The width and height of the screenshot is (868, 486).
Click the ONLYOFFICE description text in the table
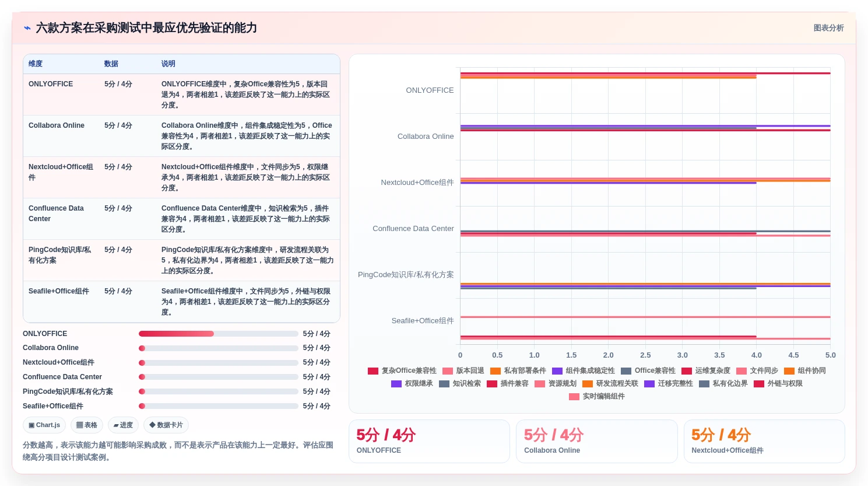click(x=245, y=95)
